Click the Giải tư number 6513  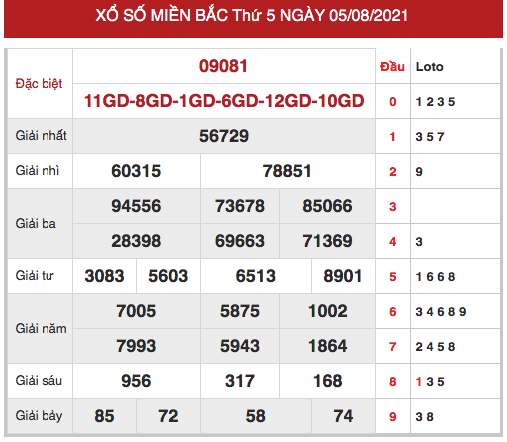[256, 276]
